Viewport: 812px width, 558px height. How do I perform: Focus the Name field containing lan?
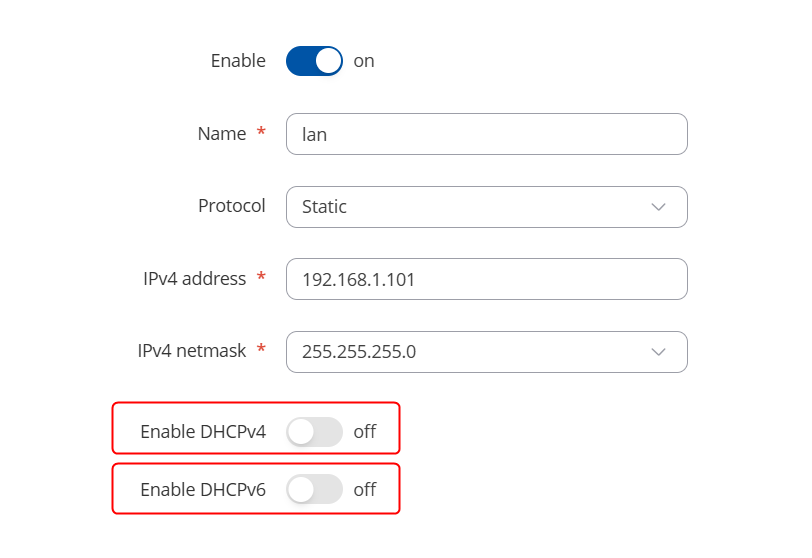coord(486,134)
